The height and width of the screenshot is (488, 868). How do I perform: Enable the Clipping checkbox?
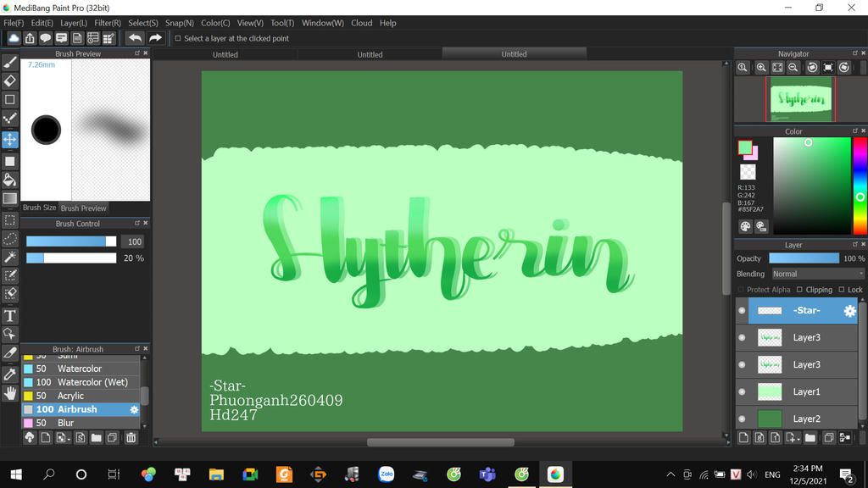point(799,290)
